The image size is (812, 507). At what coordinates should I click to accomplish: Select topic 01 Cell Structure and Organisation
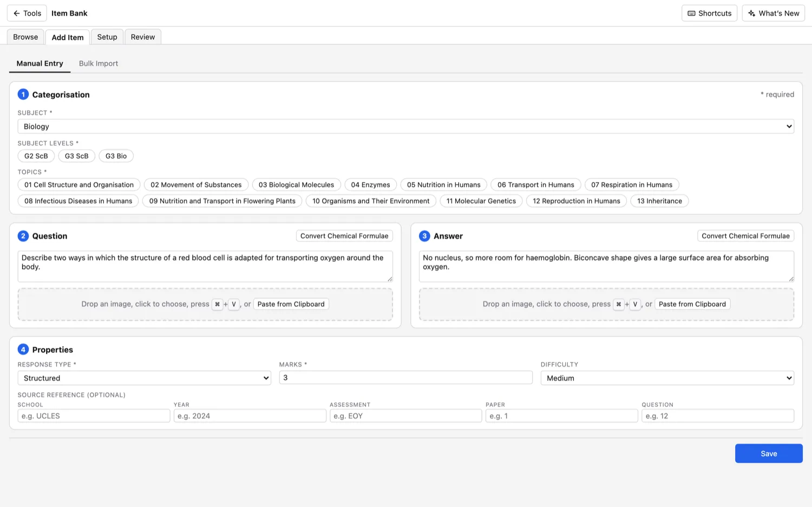(79, 185)
